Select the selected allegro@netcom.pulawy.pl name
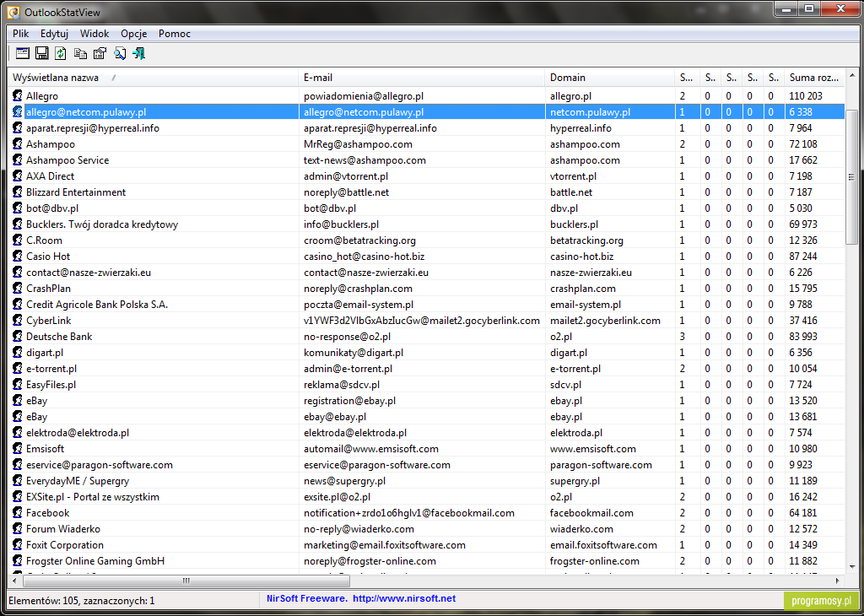This screenshot has width=864, height=616. click(86, 112)
